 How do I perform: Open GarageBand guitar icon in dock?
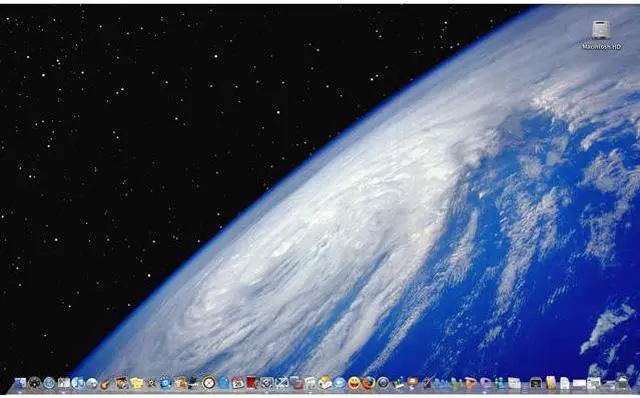tap(105, 383)
